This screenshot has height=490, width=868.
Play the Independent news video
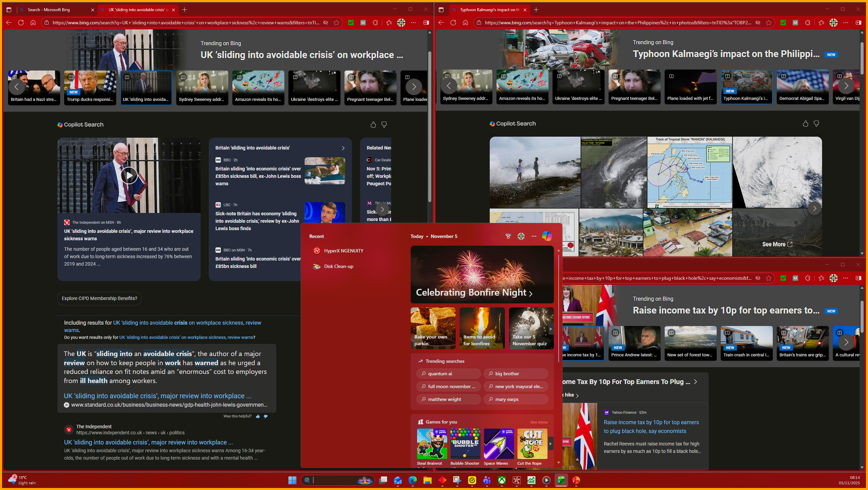click(129, 175)
